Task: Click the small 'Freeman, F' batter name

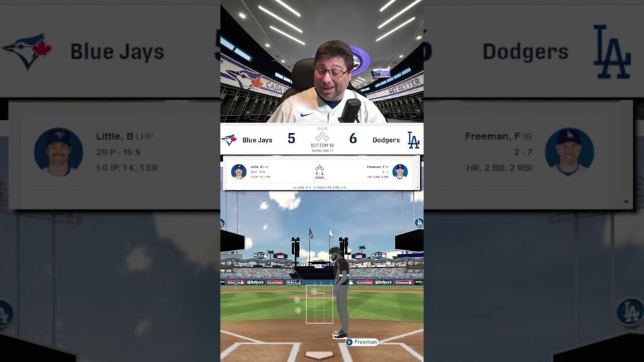Action: coord(376,167)
